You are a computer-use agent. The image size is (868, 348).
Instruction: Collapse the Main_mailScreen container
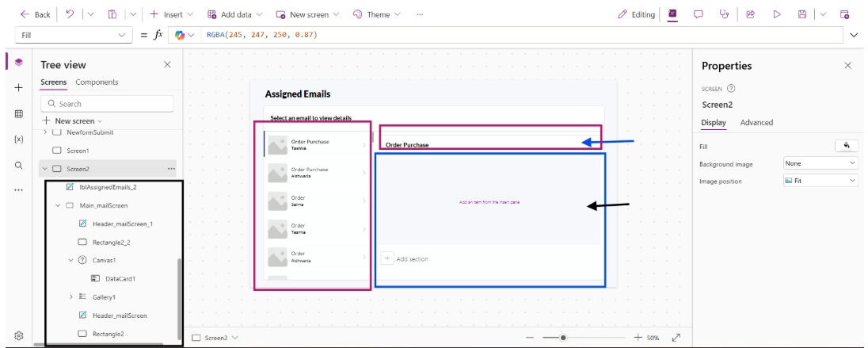point(58,205)
